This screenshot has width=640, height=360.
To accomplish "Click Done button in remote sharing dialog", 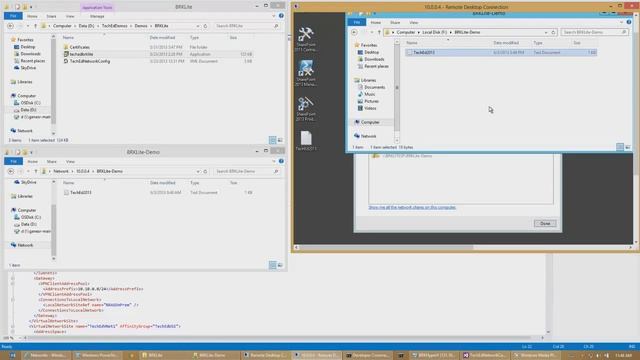I will (545, 223).
